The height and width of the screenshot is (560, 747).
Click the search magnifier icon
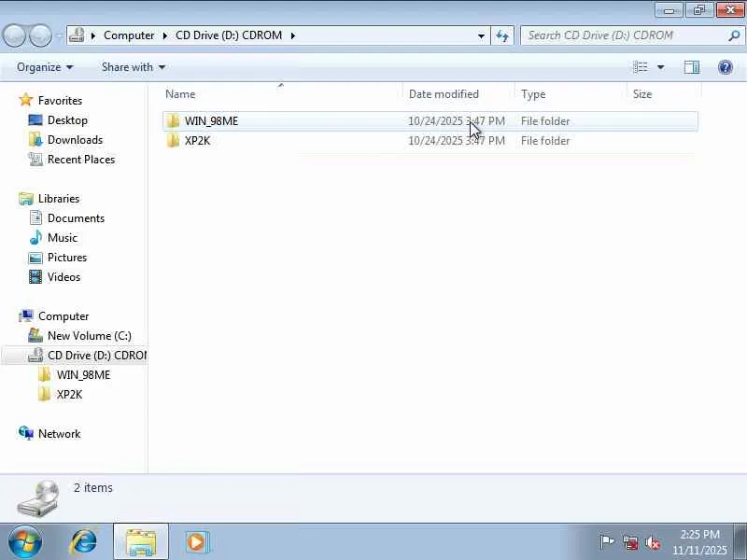click(734, 35)
